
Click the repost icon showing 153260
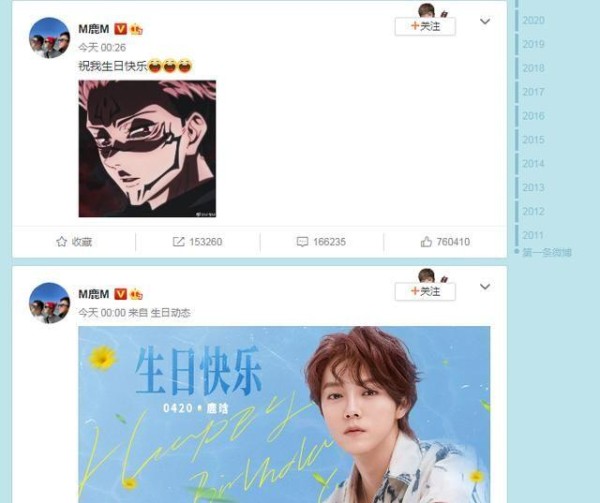178,242
